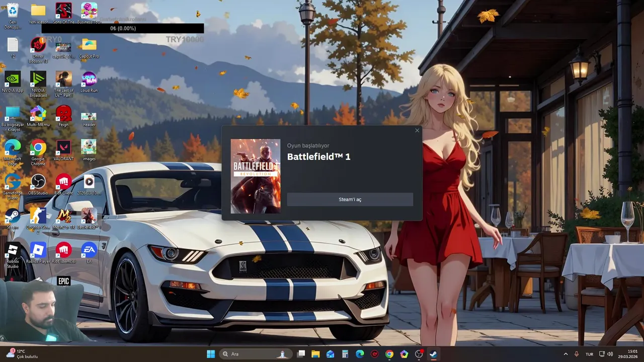Image resolution: width=644 pixels, height=362 pixels.
Task: Select the Google Chrome desktop shortcut
Action: [38, 153]
